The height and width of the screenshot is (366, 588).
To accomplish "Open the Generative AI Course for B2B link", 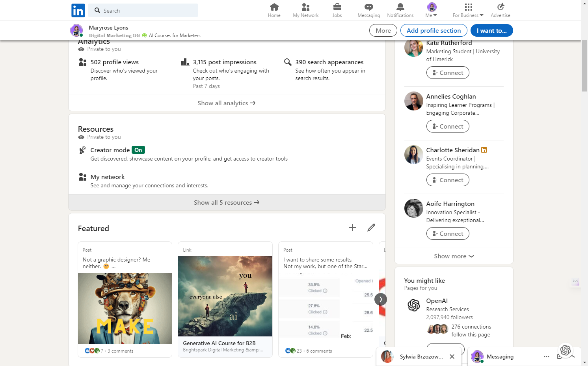I will point(225,299).
